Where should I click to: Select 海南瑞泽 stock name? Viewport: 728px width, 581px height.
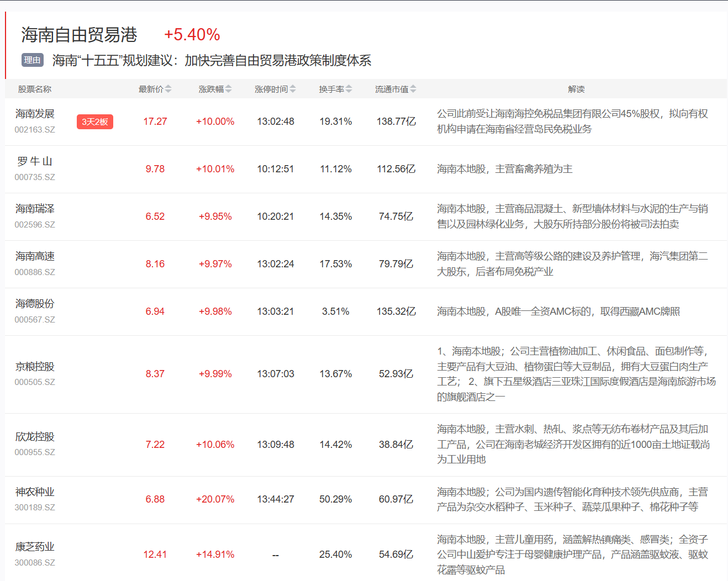[35, 209]
